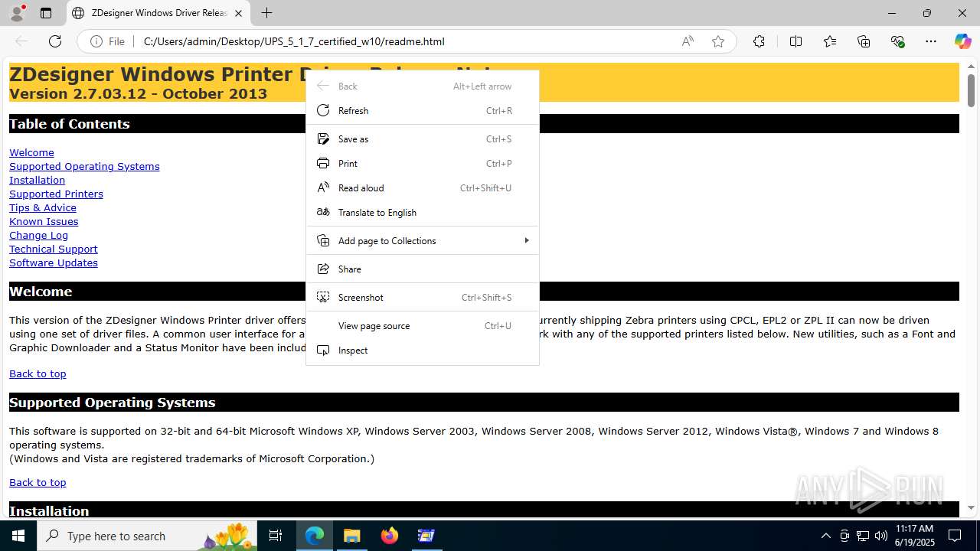980x551 pixels.
Task: Click the browser profile avatar icon
Action: tap(17, 13)
